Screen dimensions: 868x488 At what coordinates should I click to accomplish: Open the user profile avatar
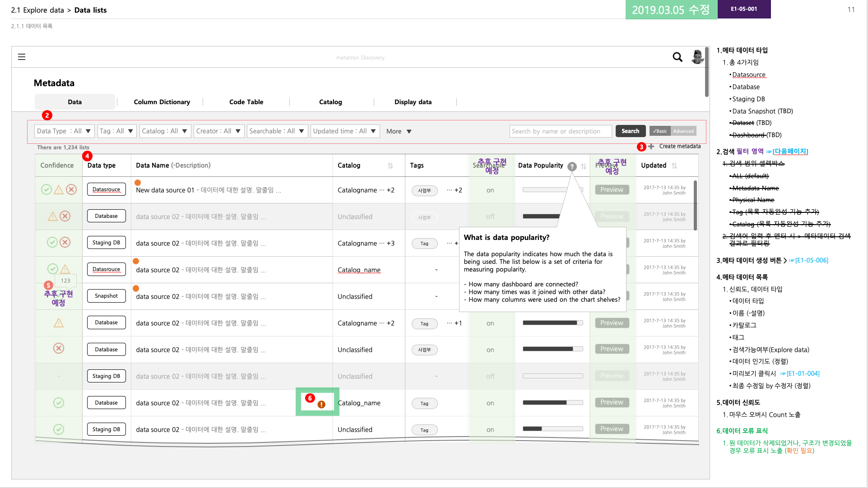click(697, 57)
